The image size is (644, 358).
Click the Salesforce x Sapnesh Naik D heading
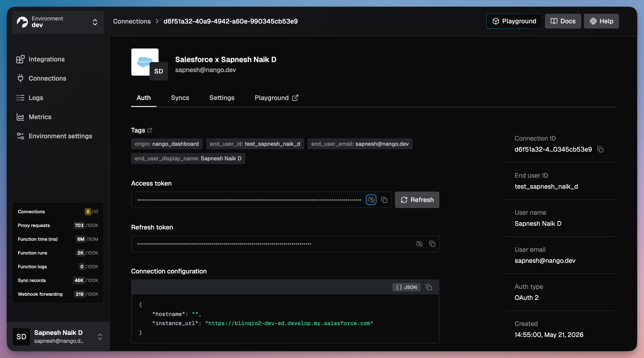[x=225, y=60]
